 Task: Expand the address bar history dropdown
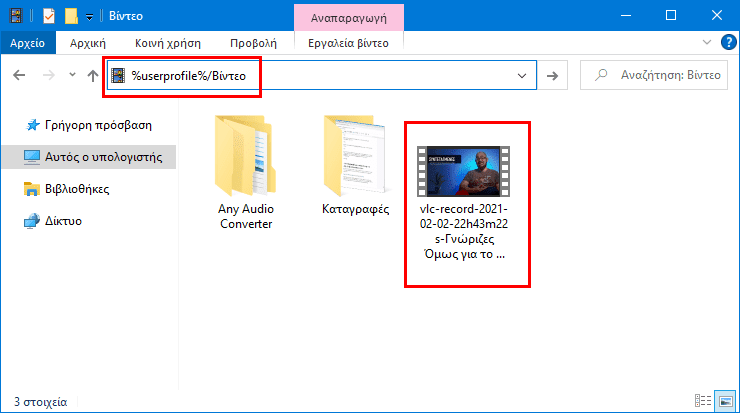click(x=521, y=76)
